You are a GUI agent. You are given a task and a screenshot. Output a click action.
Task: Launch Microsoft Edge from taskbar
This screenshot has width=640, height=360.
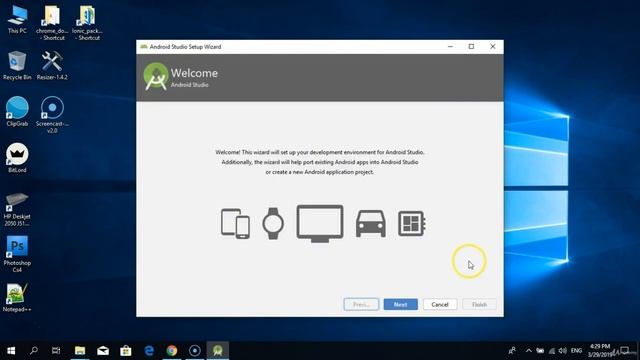(149, 351)
